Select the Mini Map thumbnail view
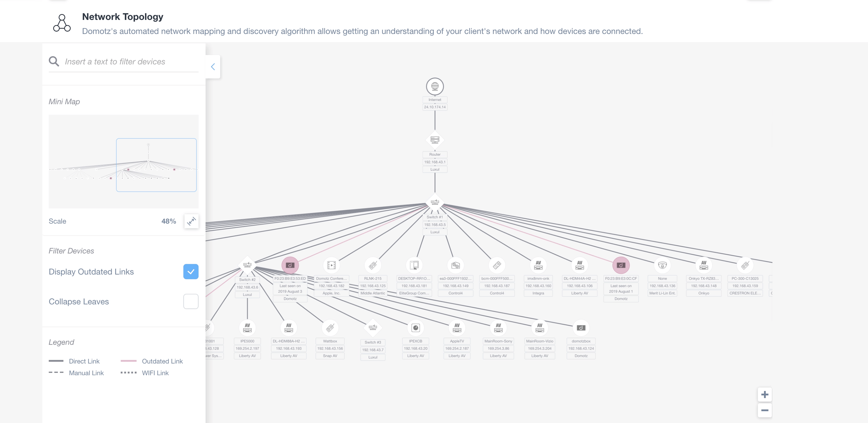Image resolution: width=868 pixels, height=423 pixels. click(x=123, y=161)
